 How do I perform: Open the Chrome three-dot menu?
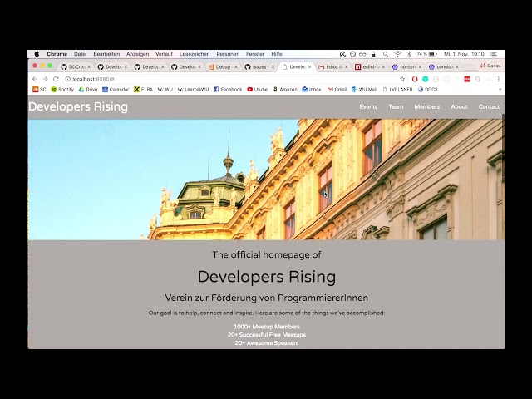click(x=499, y=79)
